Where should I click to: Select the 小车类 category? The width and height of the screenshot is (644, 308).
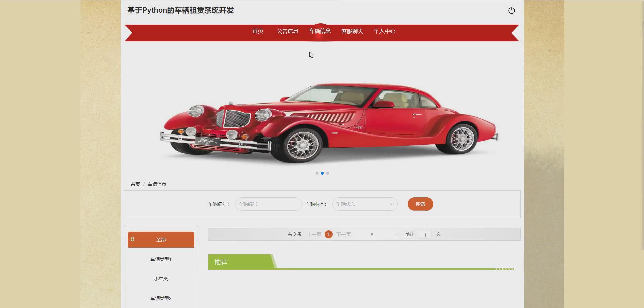click(161, 279)
